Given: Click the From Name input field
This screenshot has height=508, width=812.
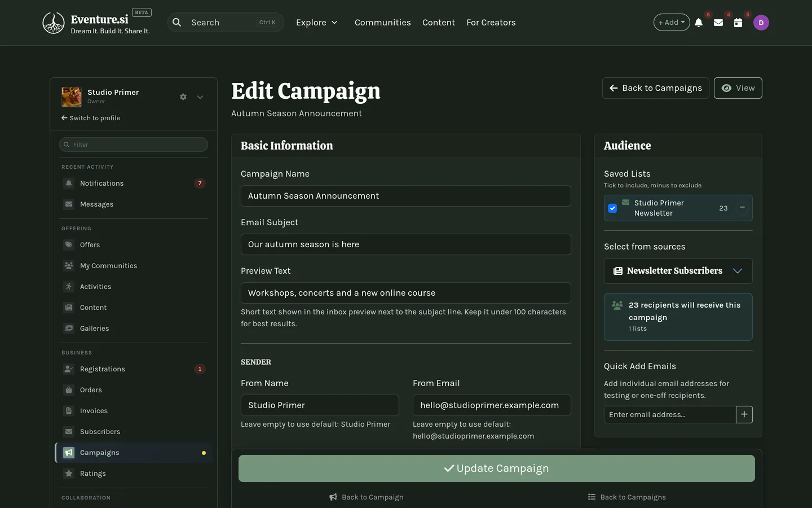Looking at the screenshot, I should point(320,405).
